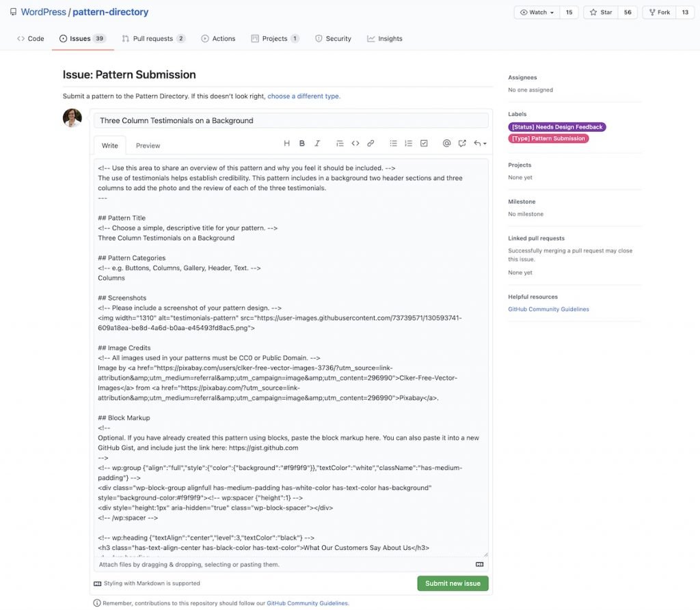Image resolution: width=700 pixels, height=610 pixels.
Task: Click Markdown icon beside styling note
Action: pos(97,583)
